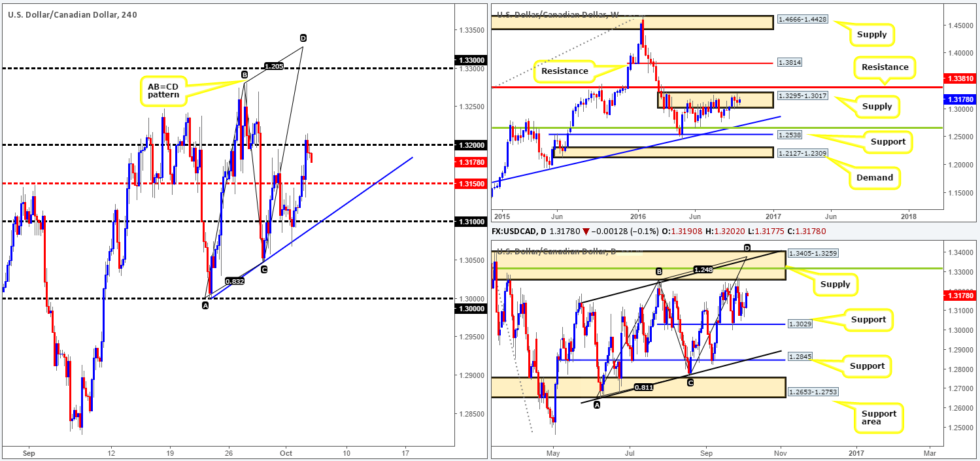980x461 pixels.
Task: Click the 1.205 ratio label
Action: 274,66
